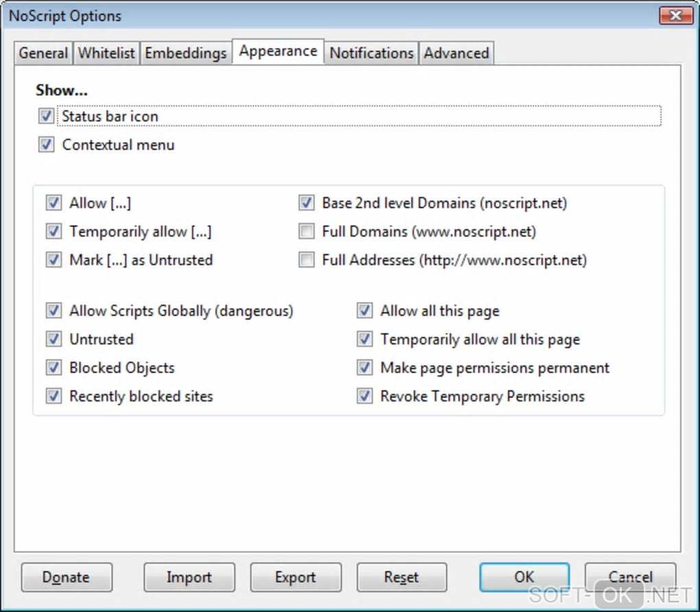Disable Allow Scripts Globally (dangerous)

[54, 311]
